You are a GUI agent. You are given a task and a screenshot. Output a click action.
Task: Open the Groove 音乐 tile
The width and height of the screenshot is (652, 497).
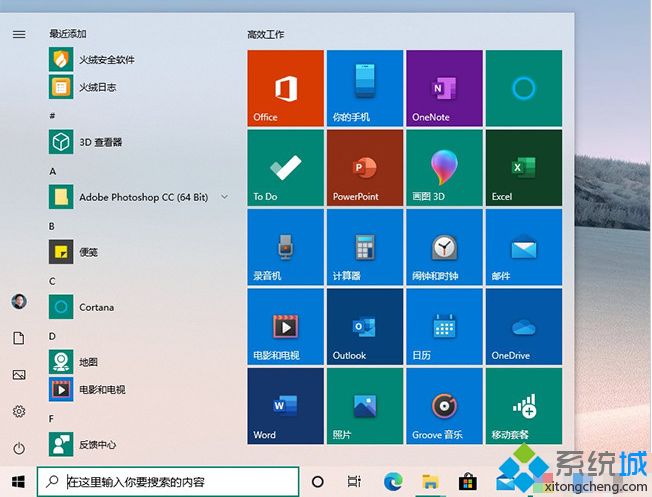coord(444,406)
